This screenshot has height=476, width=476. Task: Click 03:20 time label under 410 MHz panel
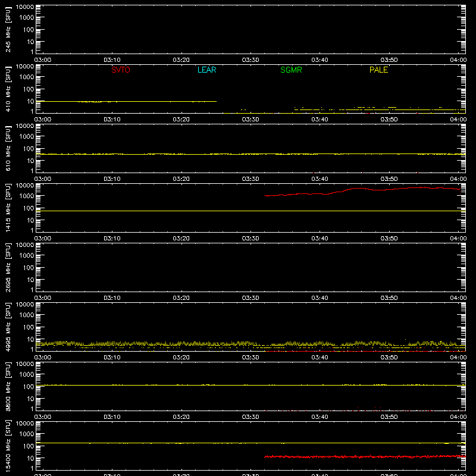(181, 120)
